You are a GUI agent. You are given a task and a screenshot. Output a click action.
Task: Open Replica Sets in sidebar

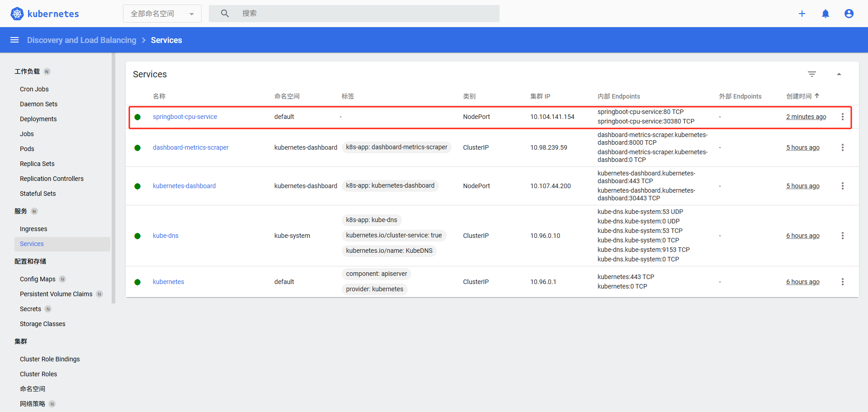(37, 164)
